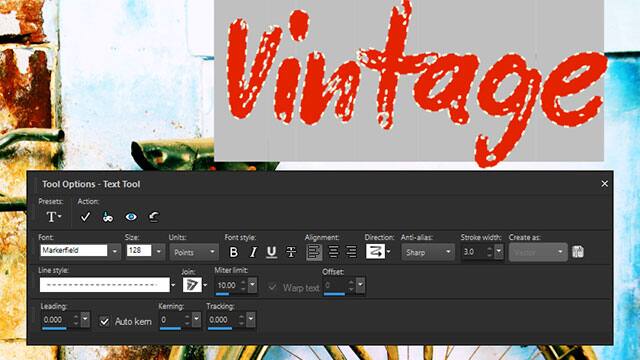Click the font Size field showing 128
This screenshot has width=640, height=360.
(x=139, y=250)
